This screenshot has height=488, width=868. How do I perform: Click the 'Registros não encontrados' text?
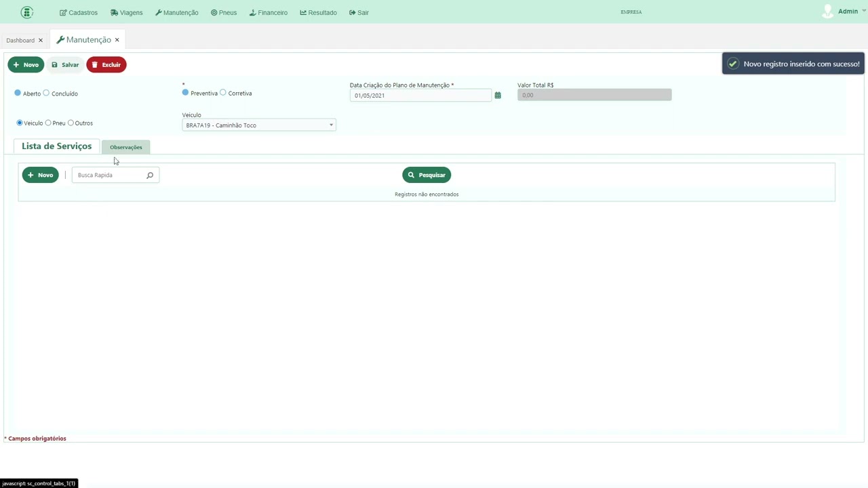(x=427, y=195)
